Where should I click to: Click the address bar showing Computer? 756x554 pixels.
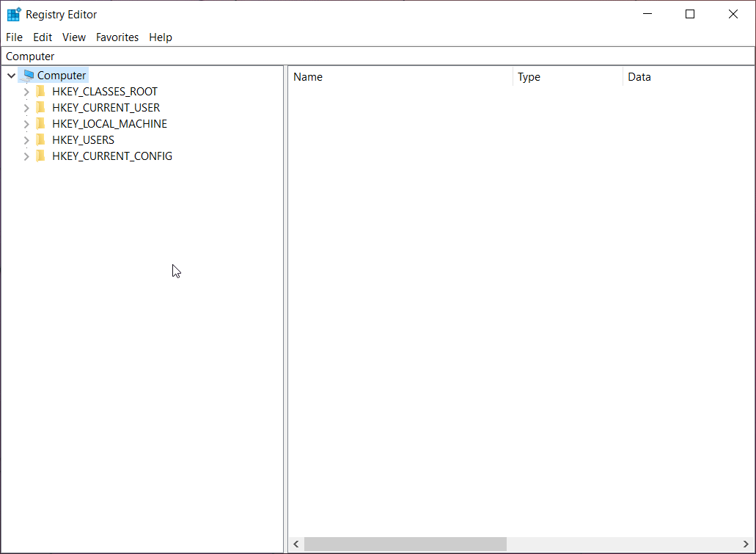pyautogui.click(x=378, y=56)
